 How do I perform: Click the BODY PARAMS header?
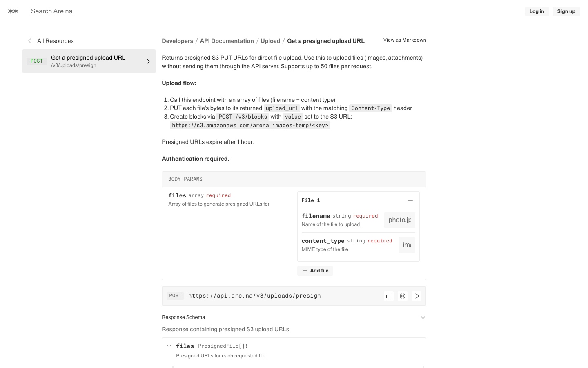point(294,179)
